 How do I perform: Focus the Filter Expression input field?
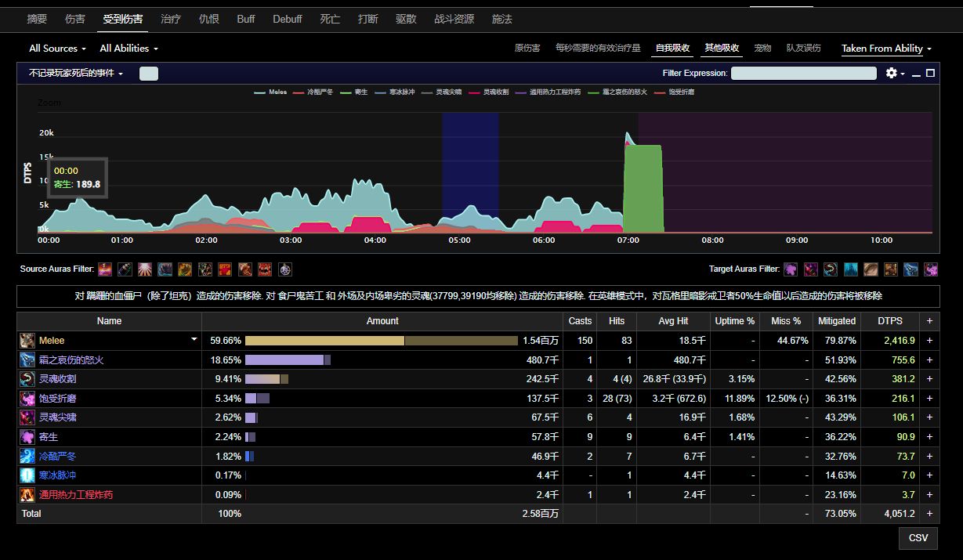[803, 74]
